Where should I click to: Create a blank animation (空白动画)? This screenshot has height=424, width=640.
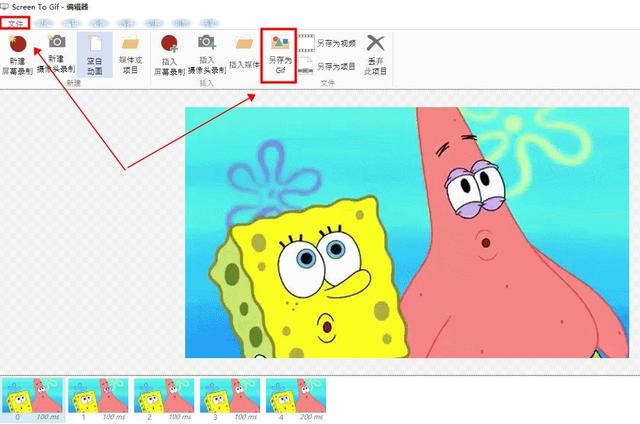95,55
